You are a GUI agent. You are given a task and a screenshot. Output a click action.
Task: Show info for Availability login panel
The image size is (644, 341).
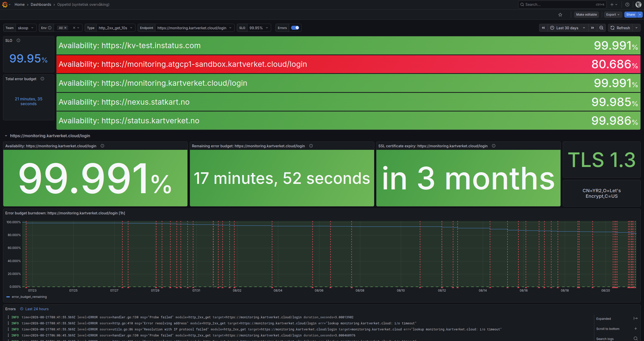(x=102, y=146)
